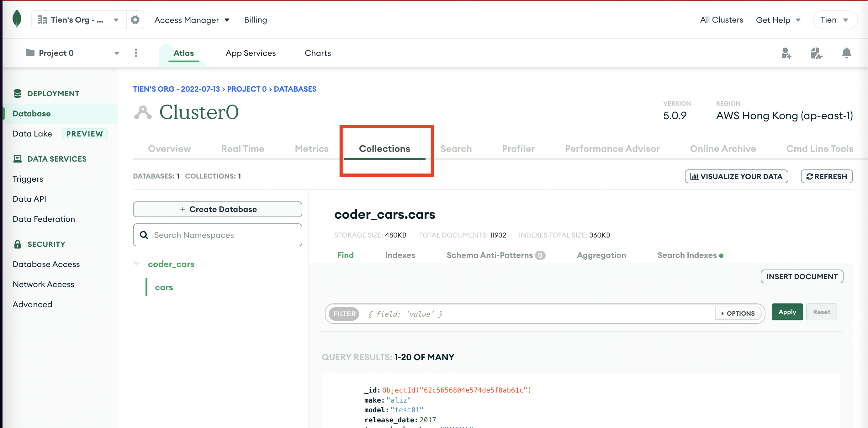Reset the query filter
The image size is (868, 428).
pos(821,312)
